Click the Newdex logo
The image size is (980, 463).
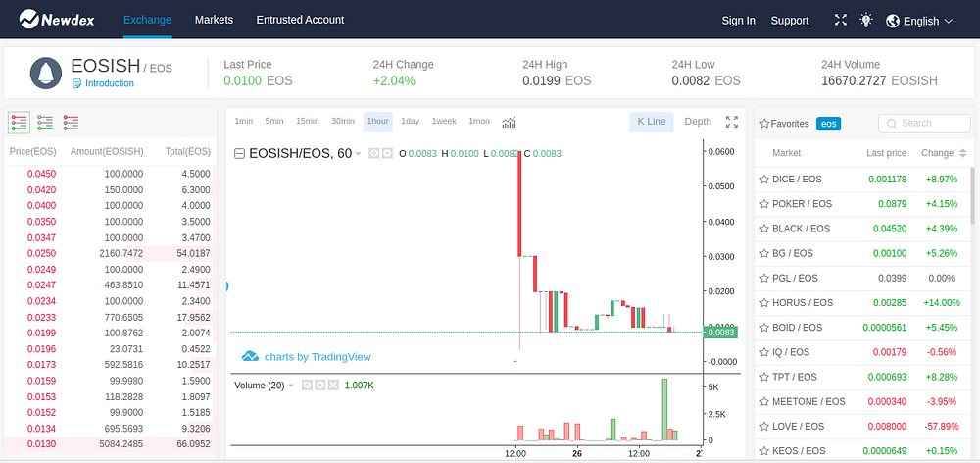pyautogui.click(x=56, y=20)
